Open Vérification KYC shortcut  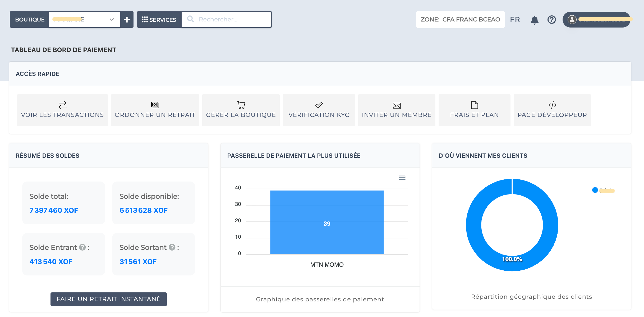(x=319, y=110)
